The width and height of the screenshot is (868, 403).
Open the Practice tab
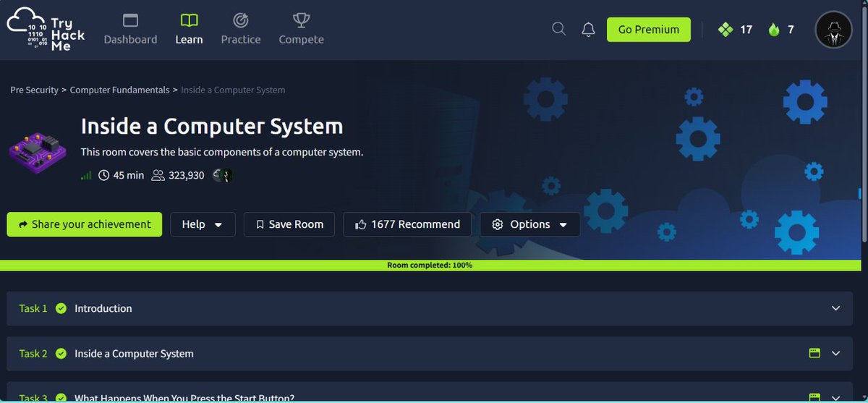point(241,30)
